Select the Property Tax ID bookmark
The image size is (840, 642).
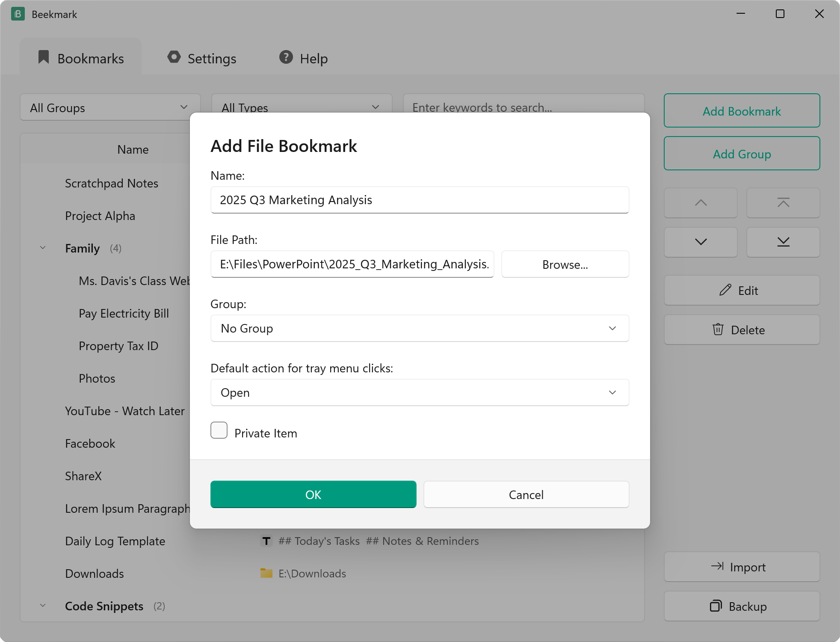[x=118, y=346]
